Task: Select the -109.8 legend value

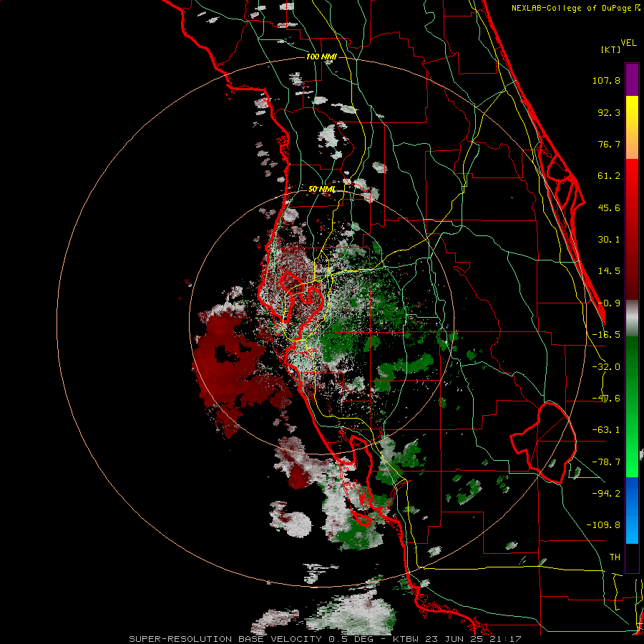Action: tap(603, 525)
